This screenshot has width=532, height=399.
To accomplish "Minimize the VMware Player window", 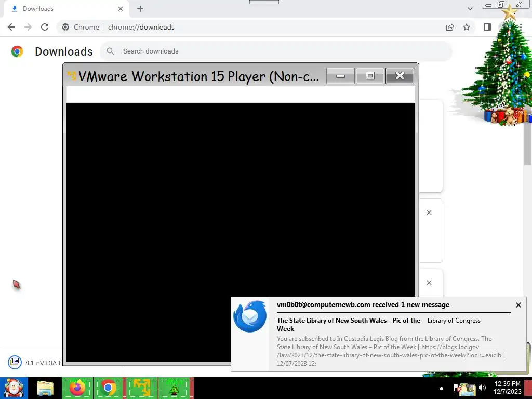I will point(341,76).
